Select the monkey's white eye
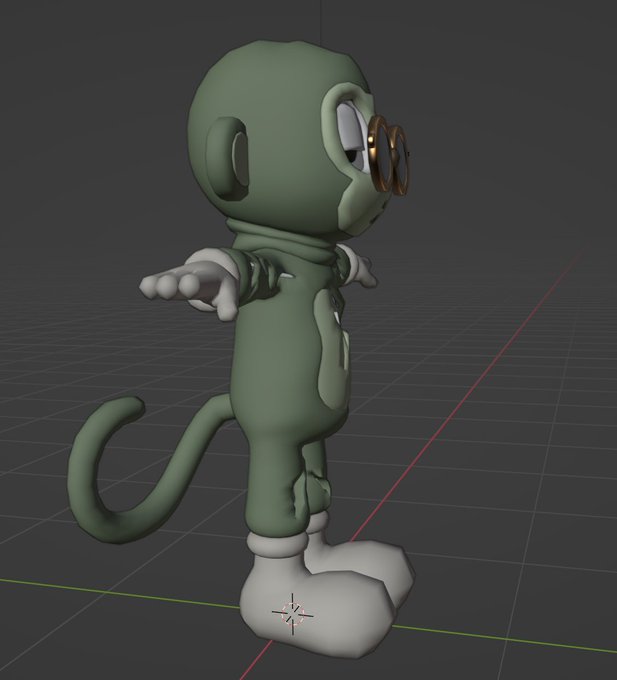Image resolution: width=617 pixels, height=680 pixels. click(353, 137)
